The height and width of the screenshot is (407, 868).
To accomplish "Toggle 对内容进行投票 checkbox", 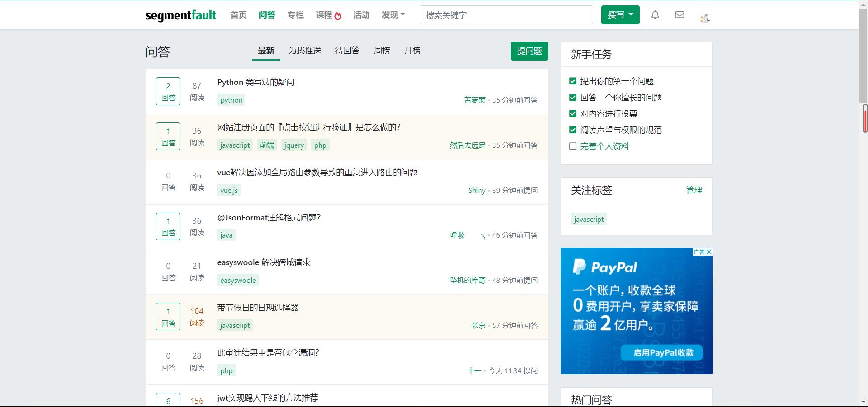I will coord(572,114).
